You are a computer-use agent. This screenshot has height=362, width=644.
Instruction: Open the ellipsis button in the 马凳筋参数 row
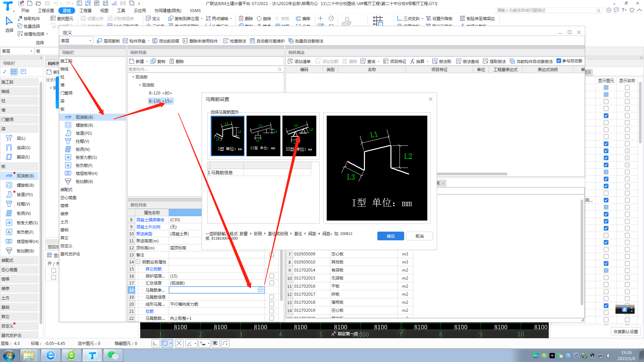coord(261,290)
